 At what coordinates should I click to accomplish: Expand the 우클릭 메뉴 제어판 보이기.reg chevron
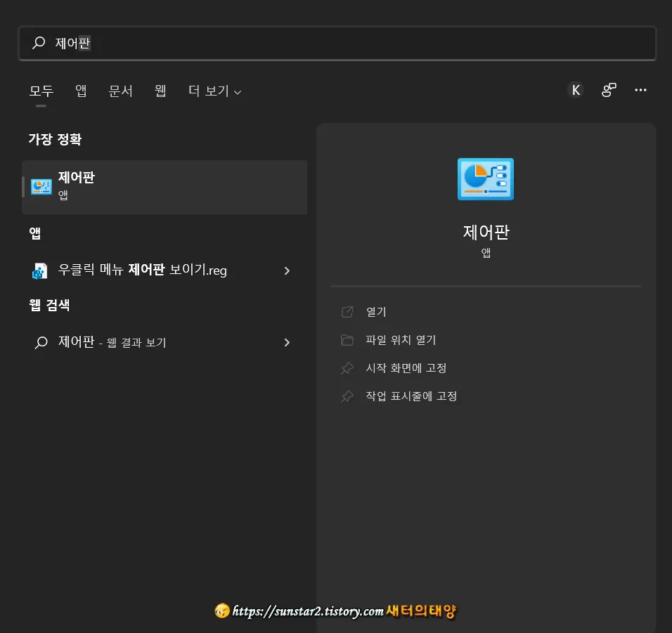287,270
